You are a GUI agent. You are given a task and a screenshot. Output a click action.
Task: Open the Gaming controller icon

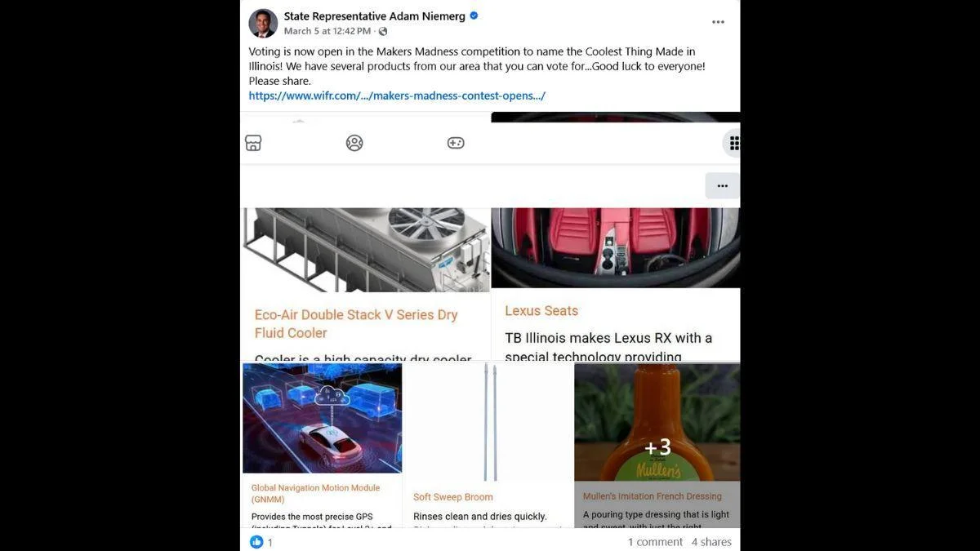(x=456, y=143)
